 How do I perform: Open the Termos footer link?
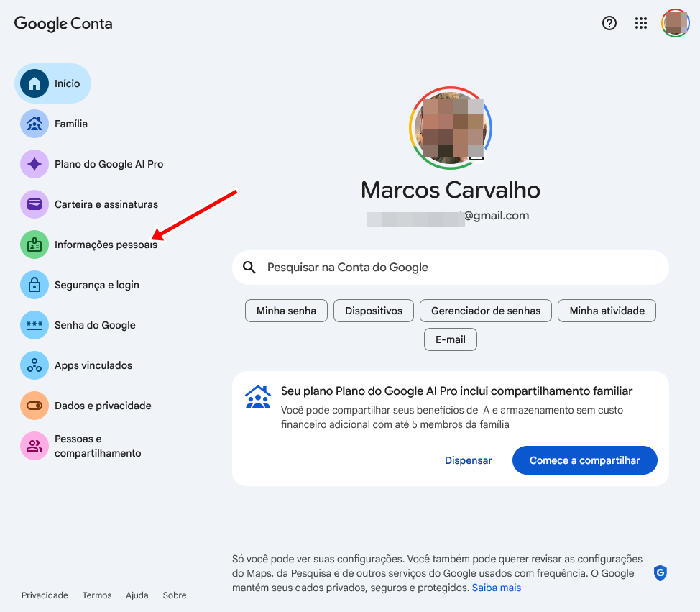tap(97, 595)
